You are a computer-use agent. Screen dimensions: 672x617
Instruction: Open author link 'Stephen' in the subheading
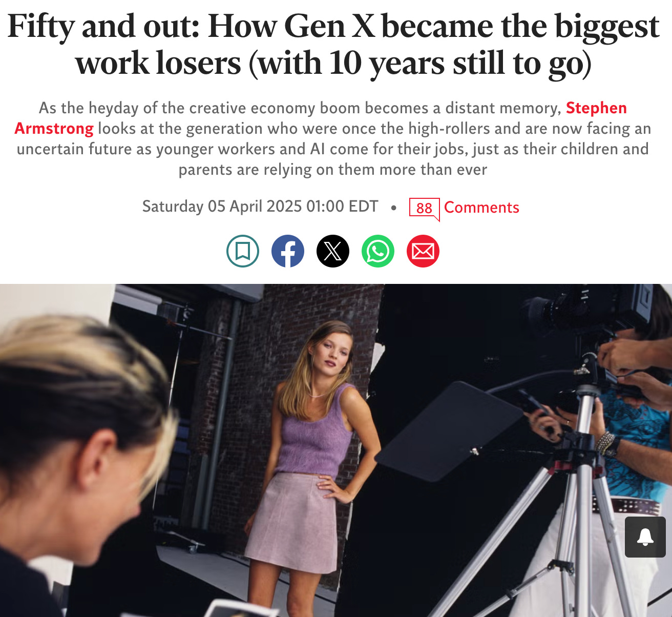pyautogui.click(x=596, y=108)
